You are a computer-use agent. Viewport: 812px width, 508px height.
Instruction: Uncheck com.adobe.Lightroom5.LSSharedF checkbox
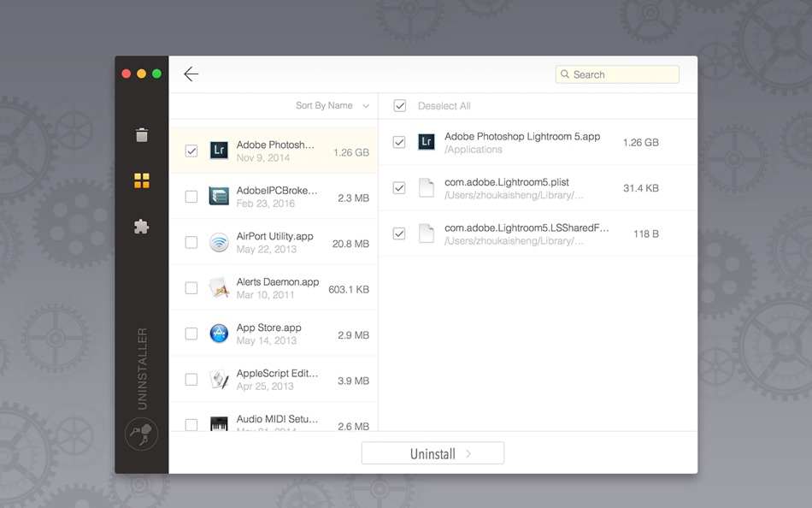(x=399, y=233)
